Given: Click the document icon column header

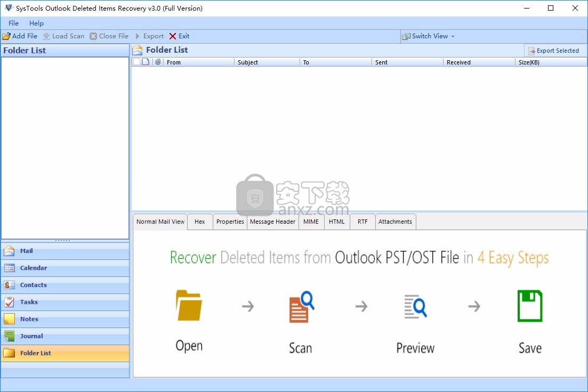Looking at the screenshot, I should pos(146,62).
